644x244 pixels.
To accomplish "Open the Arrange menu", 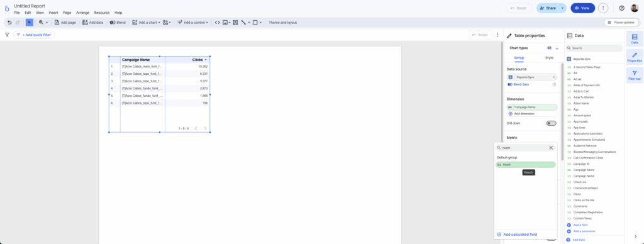I will click(83, 13).
